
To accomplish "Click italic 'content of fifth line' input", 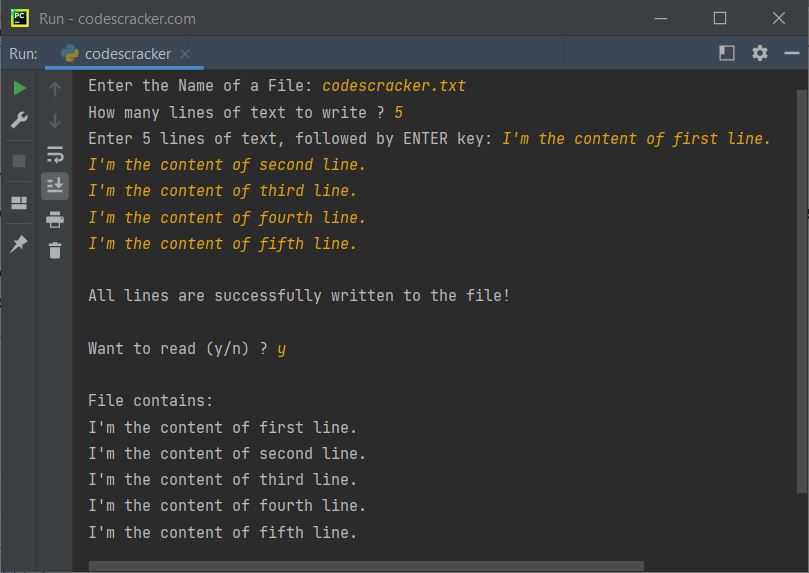I will 222,243.
